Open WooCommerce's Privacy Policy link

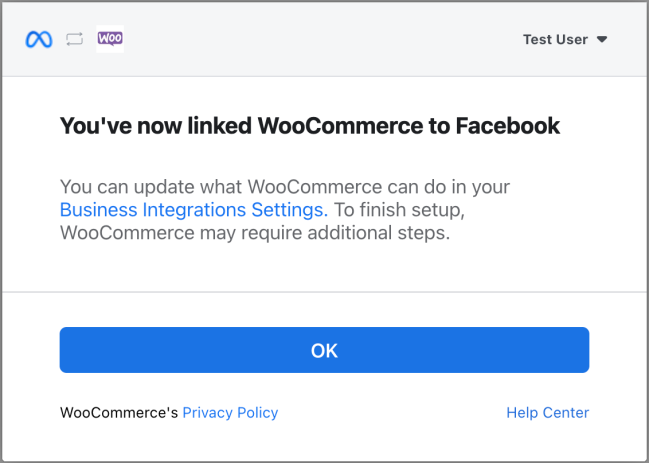[230, 413]
